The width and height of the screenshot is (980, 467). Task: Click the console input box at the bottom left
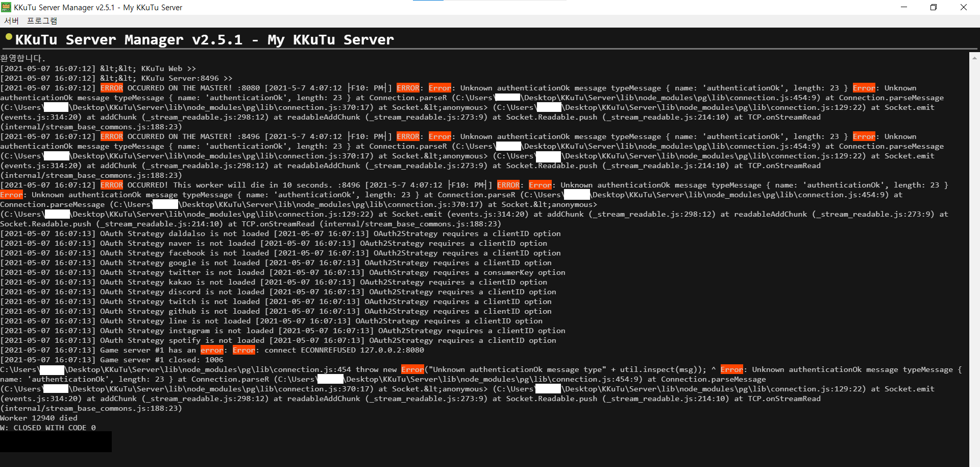click(x=56, y=441)
